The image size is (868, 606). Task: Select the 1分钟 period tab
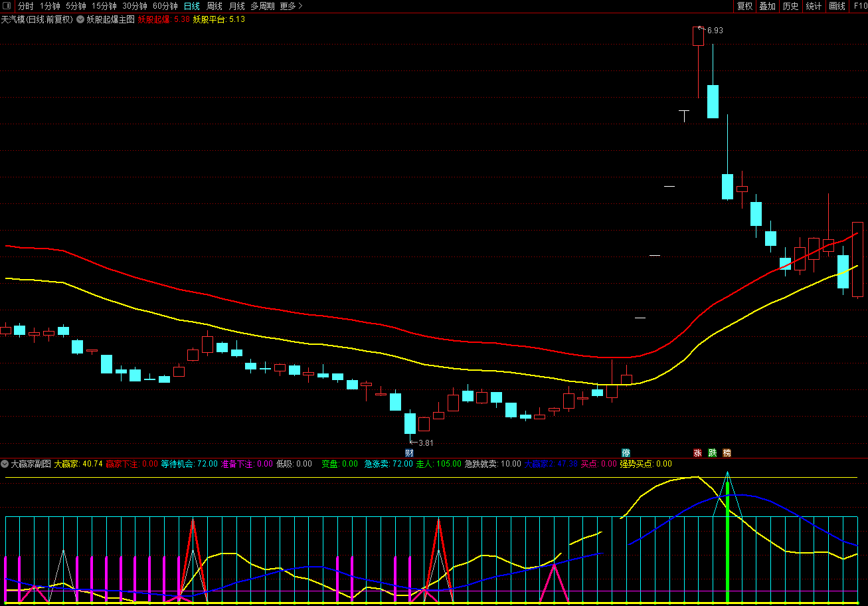pos(50,6)
